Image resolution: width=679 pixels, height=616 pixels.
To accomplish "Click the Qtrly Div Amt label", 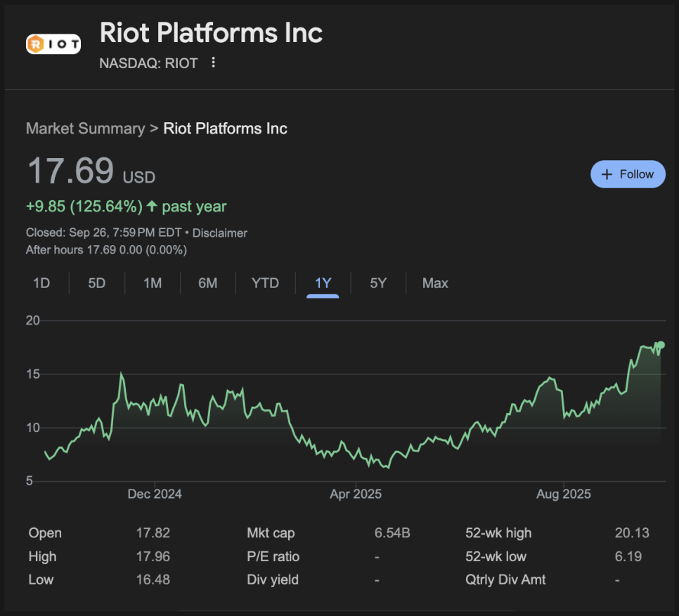I will (x=505, y=579).
